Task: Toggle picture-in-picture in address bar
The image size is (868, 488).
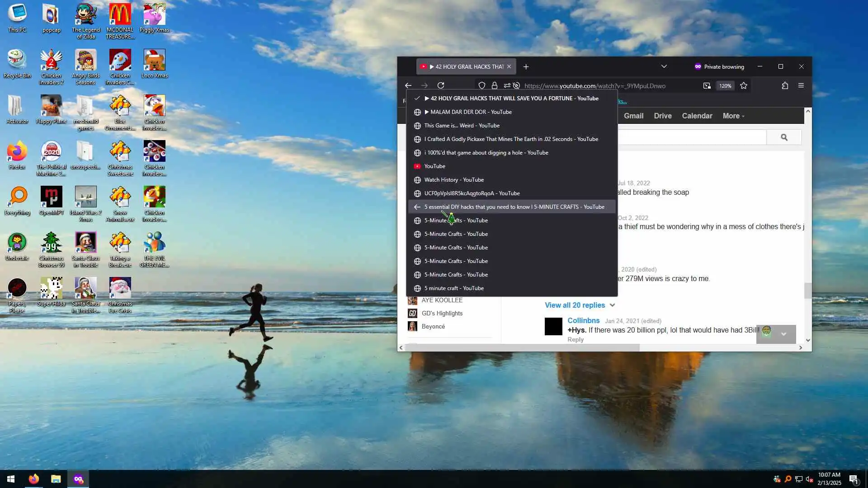Action: [x=707, y=86]
